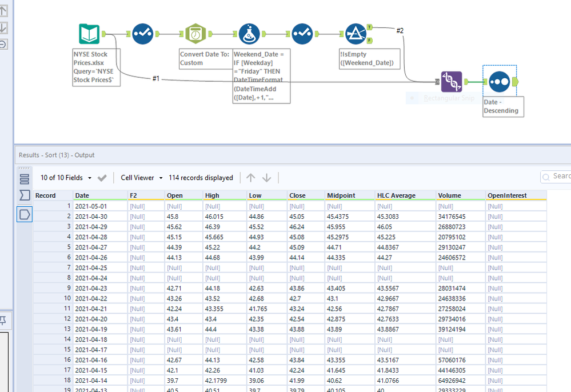
Task: Click the Date - Descending annotation
Action: point(503,106)
